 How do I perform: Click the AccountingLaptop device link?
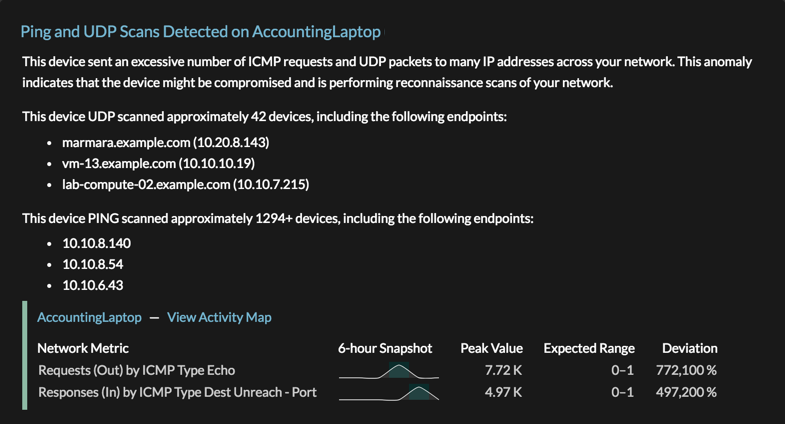[89, 317]
